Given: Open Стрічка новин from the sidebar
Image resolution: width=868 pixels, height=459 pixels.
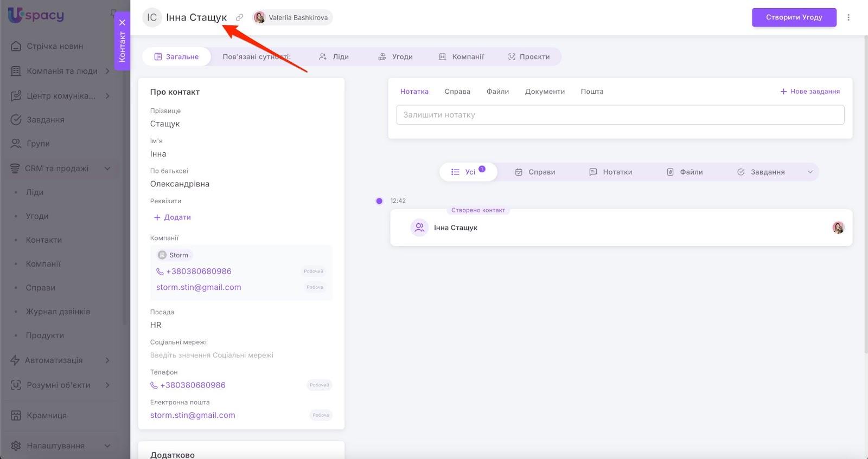Looking at the screenshot, I should (55, 46).
